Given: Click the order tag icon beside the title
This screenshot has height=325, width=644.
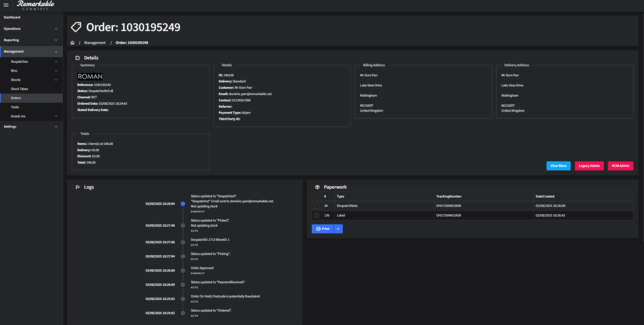Looking at the screenshot, I should tap(76, 27).
